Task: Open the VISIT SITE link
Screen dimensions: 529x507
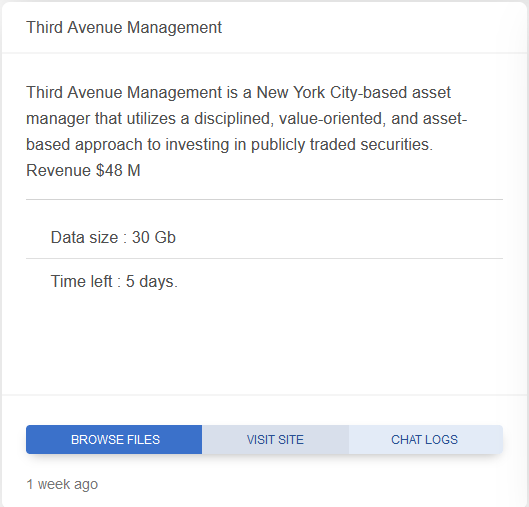Action: pyautogui.click(x=275, y=440)
